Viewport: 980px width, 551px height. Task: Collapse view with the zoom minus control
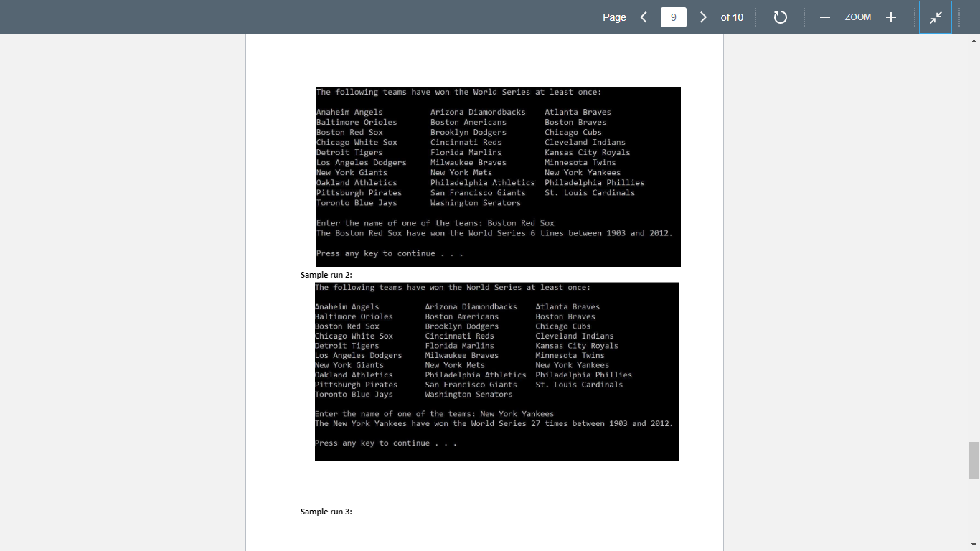pyautogui.click(x=824, y=17)
